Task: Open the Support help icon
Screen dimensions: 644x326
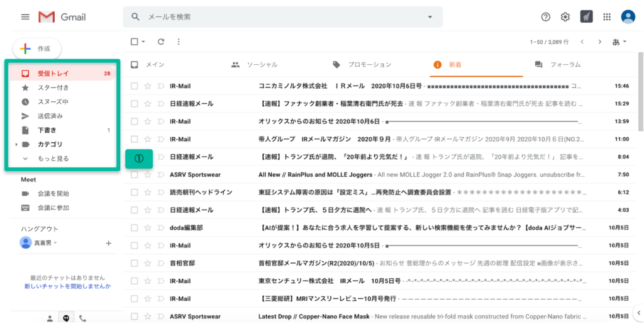Action: (x=545, y=17)
